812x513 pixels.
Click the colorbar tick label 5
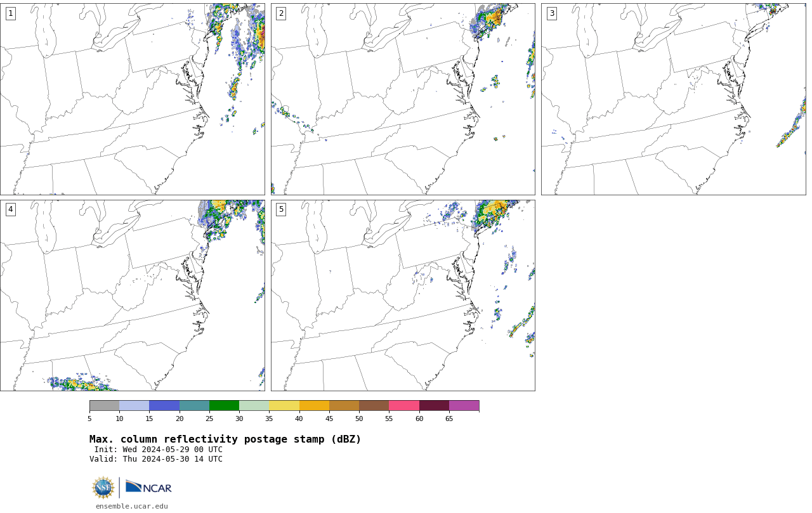pos(89,419)
